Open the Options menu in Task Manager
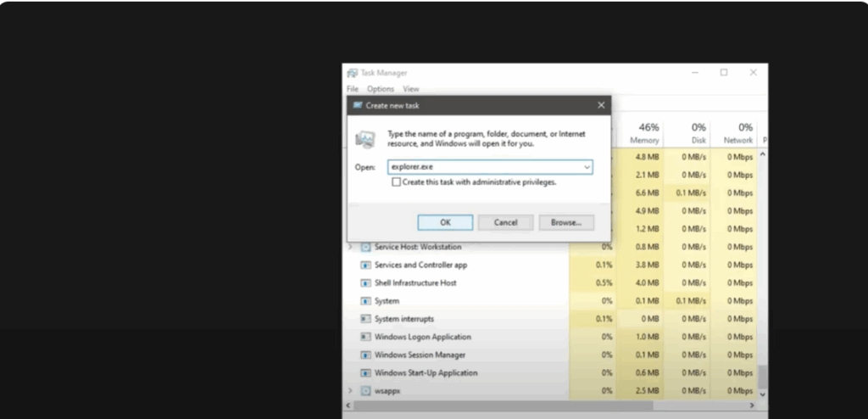The height and width of the screenshot is (419, 868). click(x=381, y=89)
